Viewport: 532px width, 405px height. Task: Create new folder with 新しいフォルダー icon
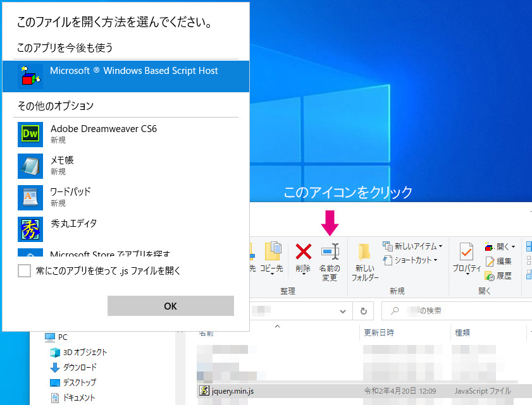(x=365, y=253)
